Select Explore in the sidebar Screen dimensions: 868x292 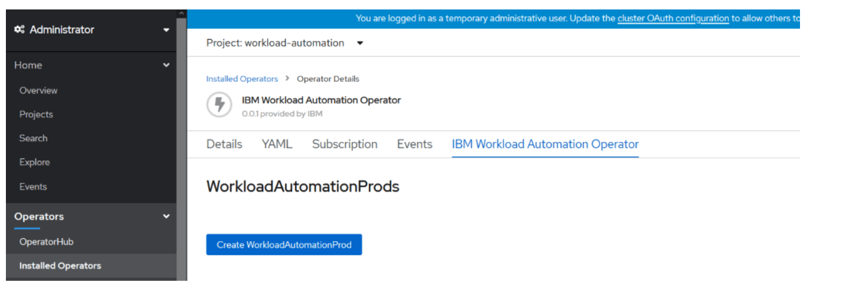pos(34,162)
